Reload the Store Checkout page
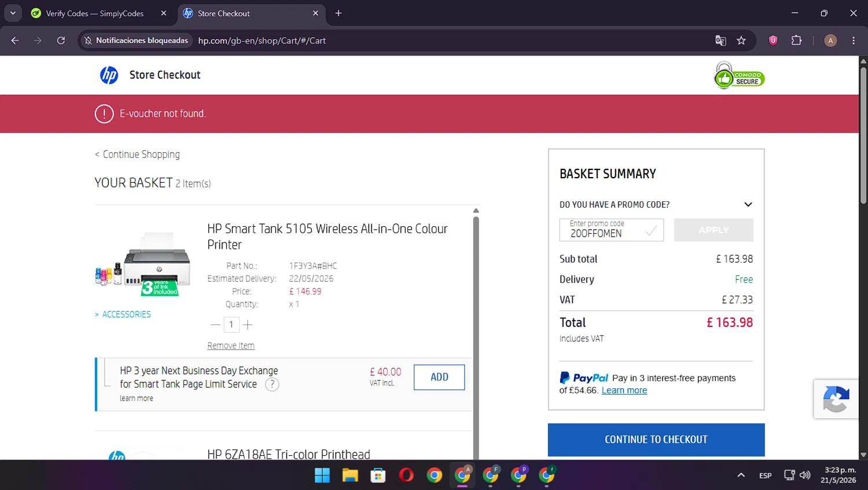 (61, 40)
